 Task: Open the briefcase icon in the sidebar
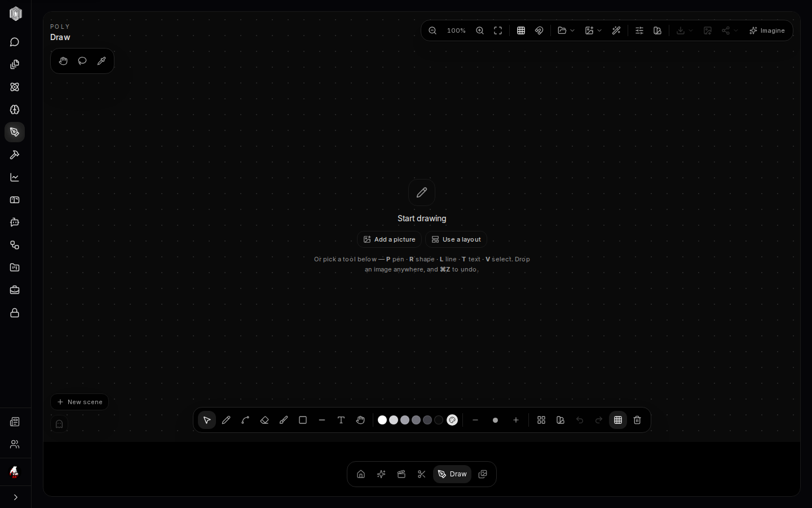click(x=15, y=290)
